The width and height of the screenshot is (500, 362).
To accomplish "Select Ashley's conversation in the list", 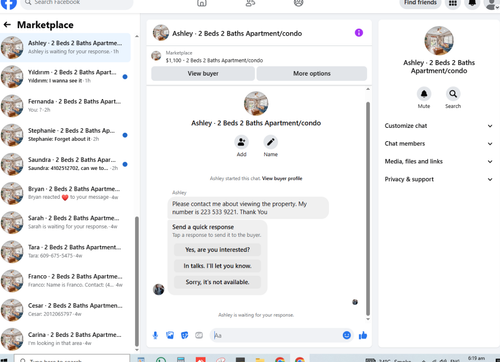I will [65, 47].
